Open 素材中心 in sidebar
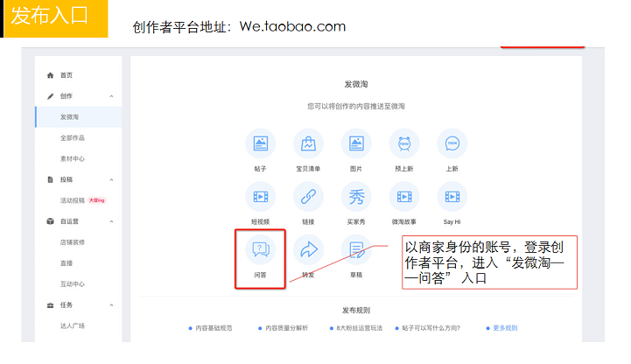 coord(73,159)
